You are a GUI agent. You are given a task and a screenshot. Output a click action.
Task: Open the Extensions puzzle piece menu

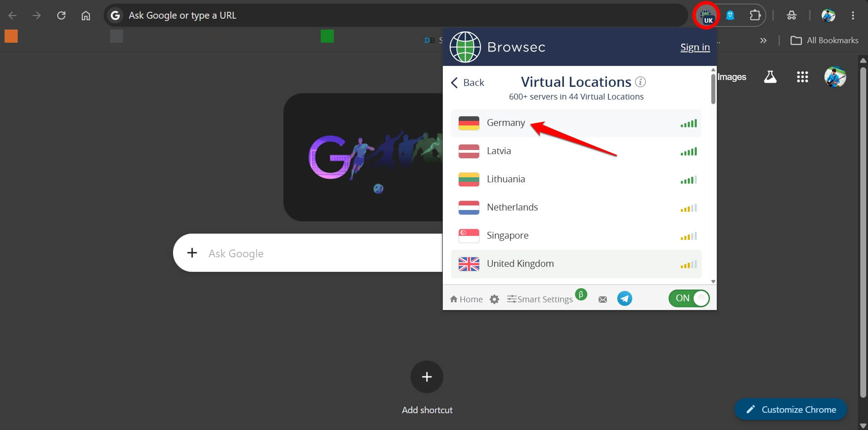click(754, 15)
